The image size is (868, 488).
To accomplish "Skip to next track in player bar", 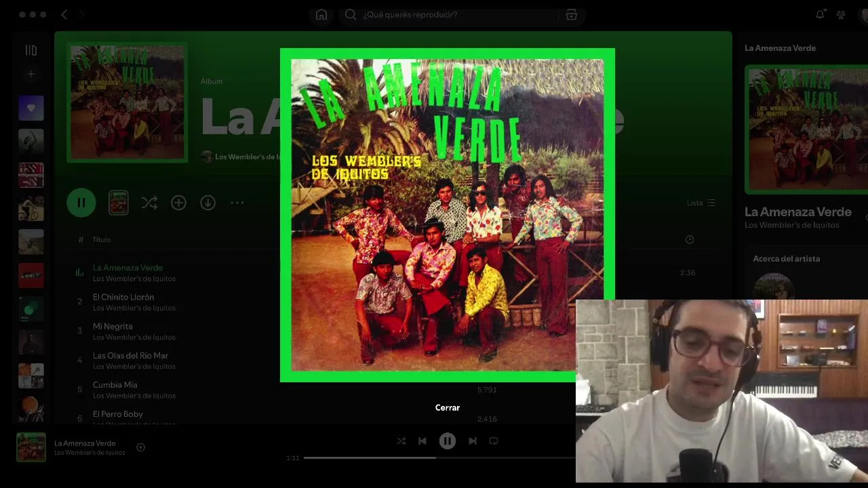I will [x=473, y=441].
